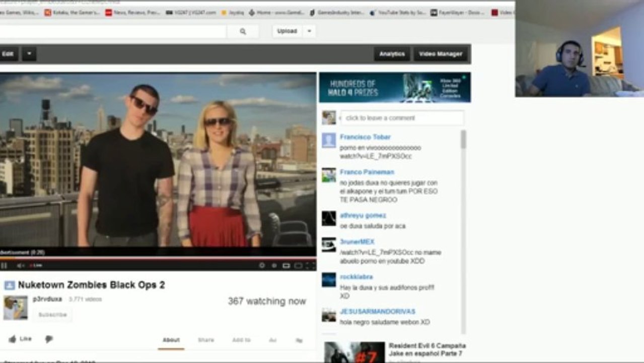The height and width of the screenshot is (363, 644).
Task: Open Francisco Tobar's profile link
Action: pyautogui.click(x=365, y=137)
